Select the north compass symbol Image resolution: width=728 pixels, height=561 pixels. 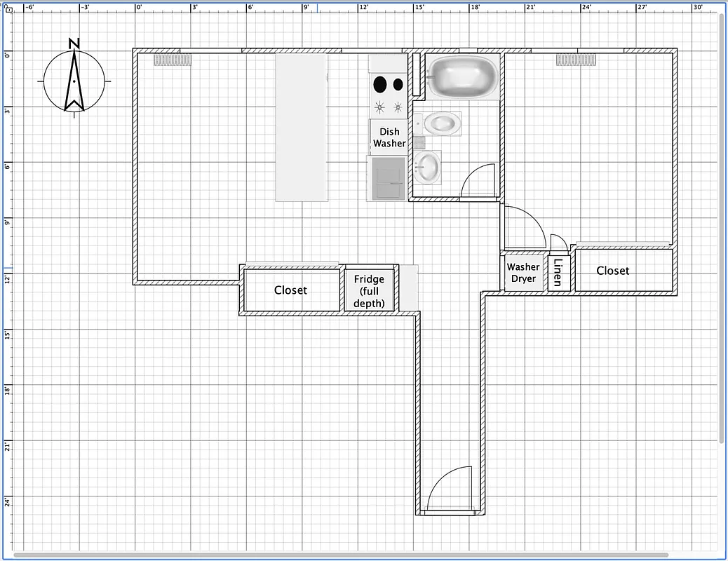click(x=72, y=82)
